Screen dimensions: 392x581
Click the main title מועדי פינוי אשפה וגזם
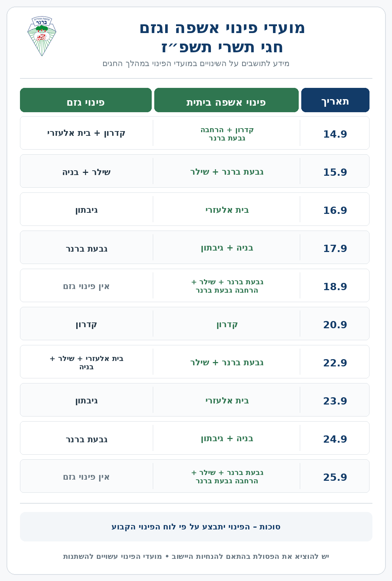coord(222,28)
